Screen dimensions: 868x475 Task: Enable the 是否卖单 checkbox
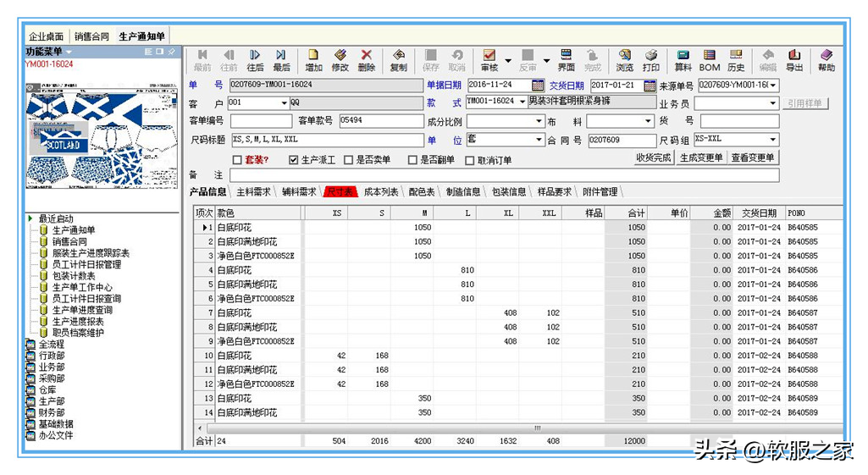(x=347, y=160)
